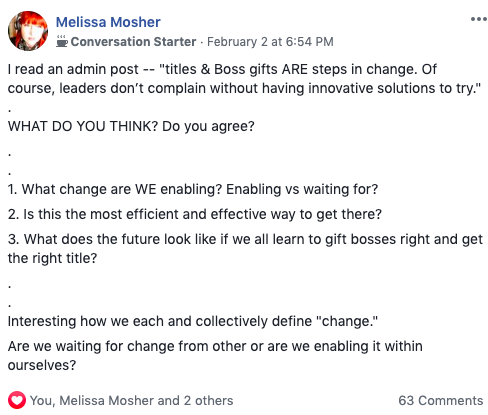
Task: Open the three-dot post options menu
Action: coord(479,19)
